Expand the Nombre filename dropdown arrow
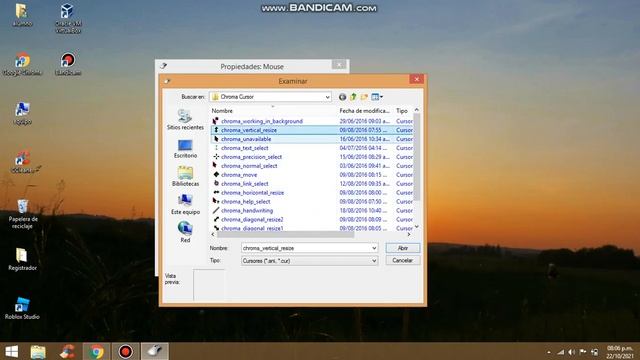This screenshot has width=640, height=360. (374, 248)
